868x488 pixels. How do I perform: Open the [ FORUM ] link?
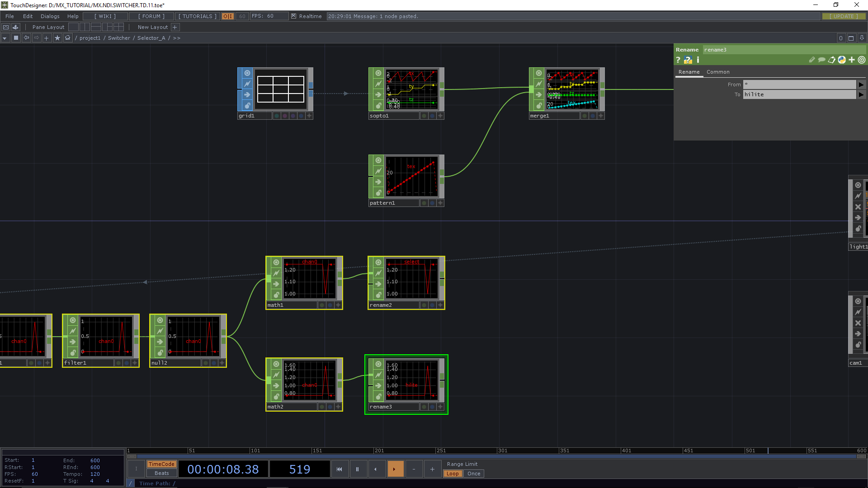(x=151, y=16)
